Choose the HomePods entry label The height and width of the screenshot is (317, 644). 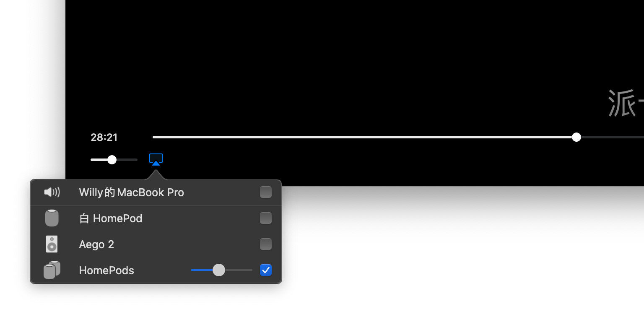click(106, 270)
